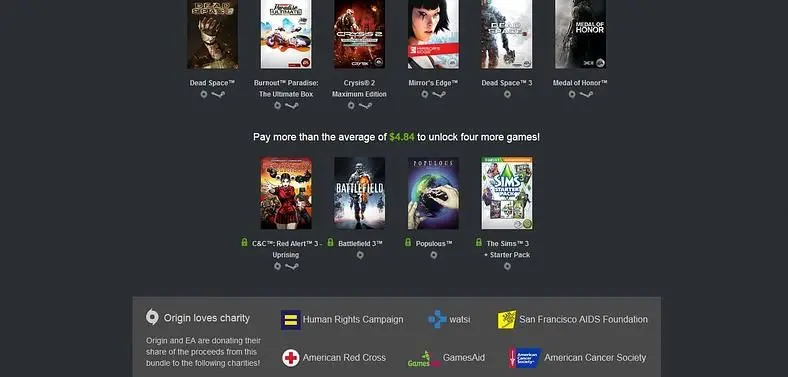Click the American Cancer Society logo
Viewport: 788px width, 377px height.
(524, 358)
